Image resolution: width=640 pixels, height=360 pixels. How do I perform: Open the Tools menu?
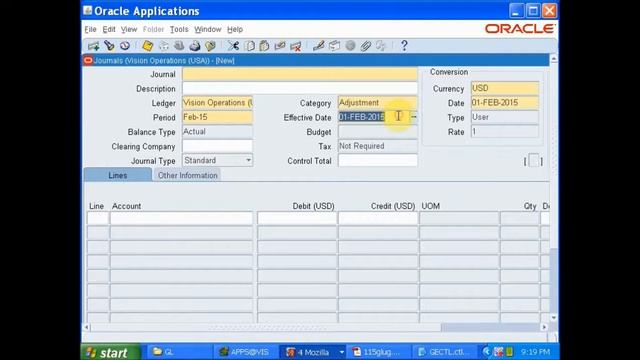(179, 29)
